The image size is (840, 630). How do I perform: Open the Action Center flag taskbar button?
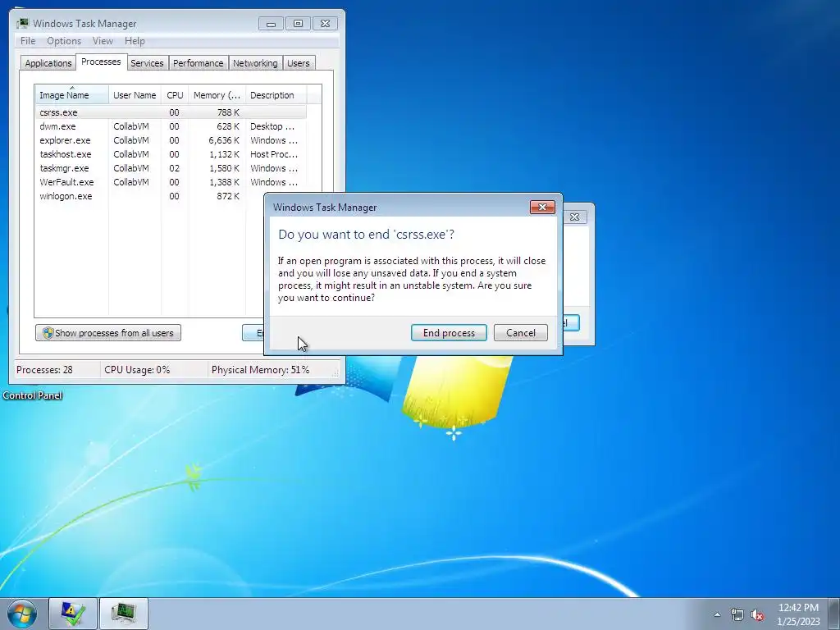(73, 614)
